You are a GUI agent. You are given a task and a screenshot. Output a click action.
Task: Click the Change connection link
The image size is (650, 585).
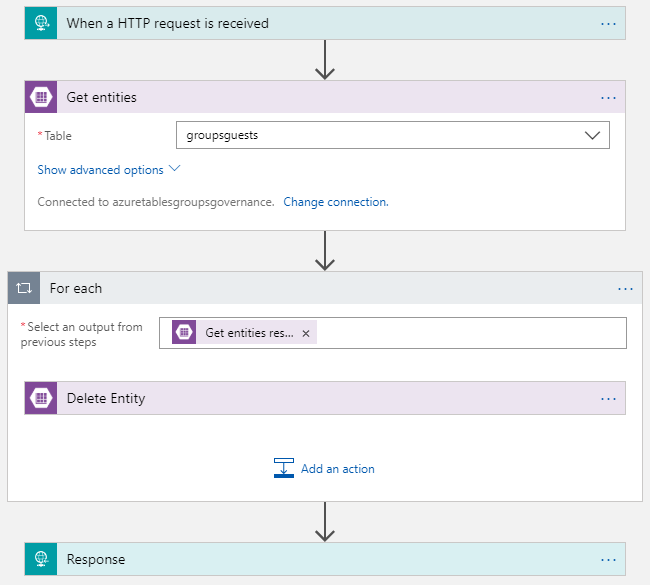click(x=335, y=202)
